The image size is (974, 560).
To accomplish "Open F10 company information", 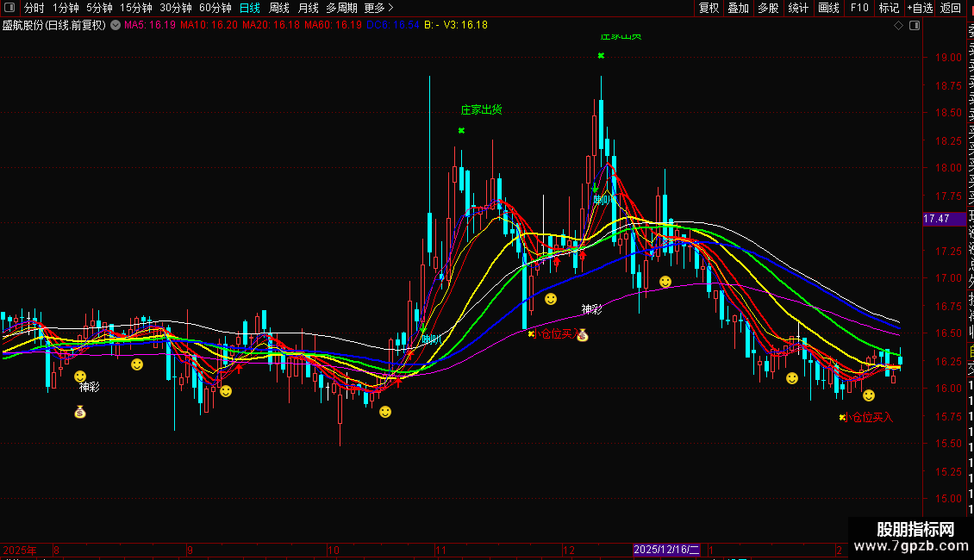I will (x=859, y=8).
